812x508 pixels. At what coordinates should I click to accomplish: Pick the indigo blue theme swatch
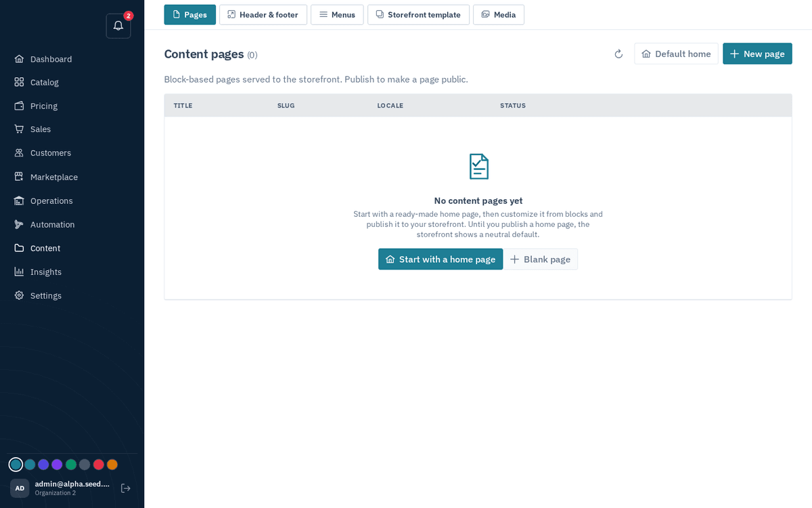pyautogui.click(x=43, y=465)
